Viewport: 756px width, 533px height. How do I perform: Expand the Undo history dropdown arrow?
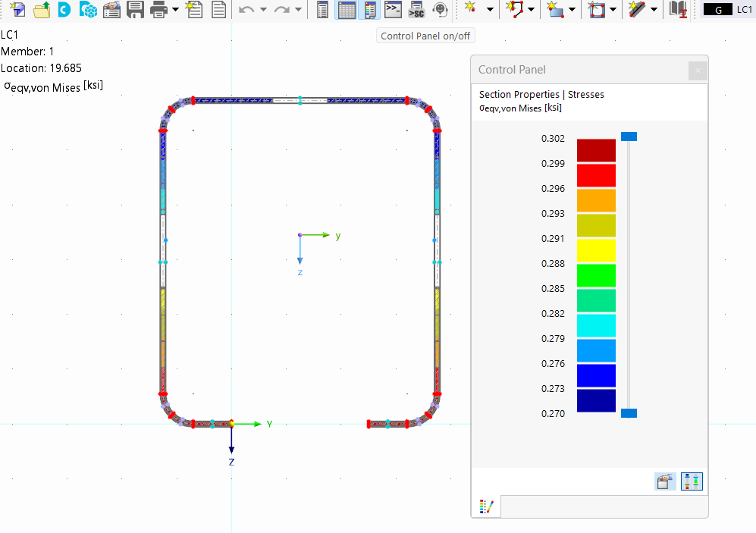[x=263, y=10]
